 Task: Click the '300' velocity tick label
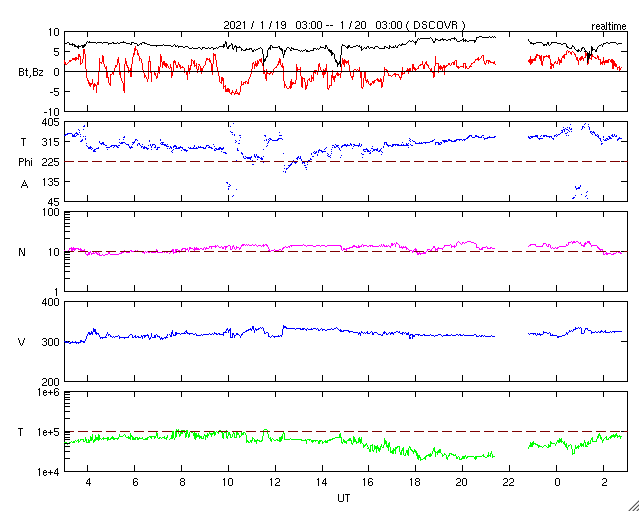click(52, 342)
